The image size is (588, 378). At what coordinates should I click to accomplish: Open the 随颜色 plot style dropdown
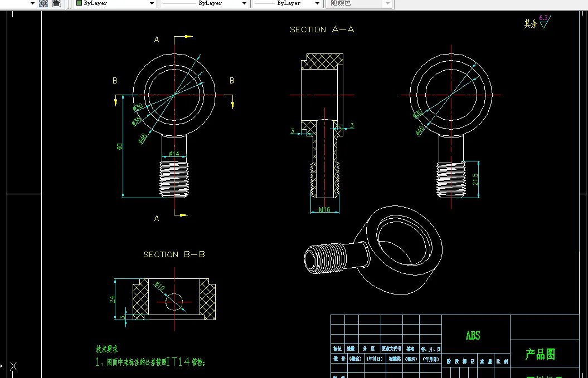point(387,3)
